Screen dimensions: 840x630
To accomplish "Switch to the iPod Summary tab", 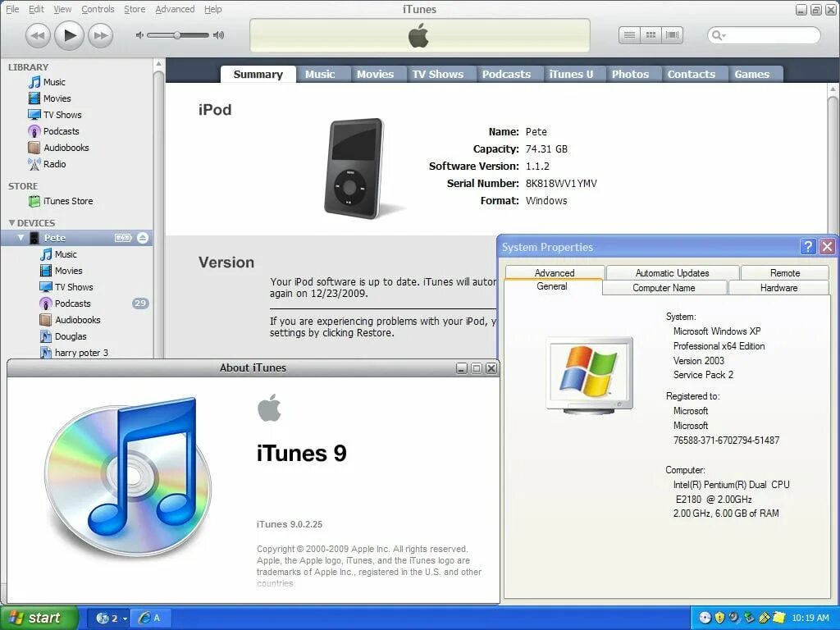I will pos(258,75).
